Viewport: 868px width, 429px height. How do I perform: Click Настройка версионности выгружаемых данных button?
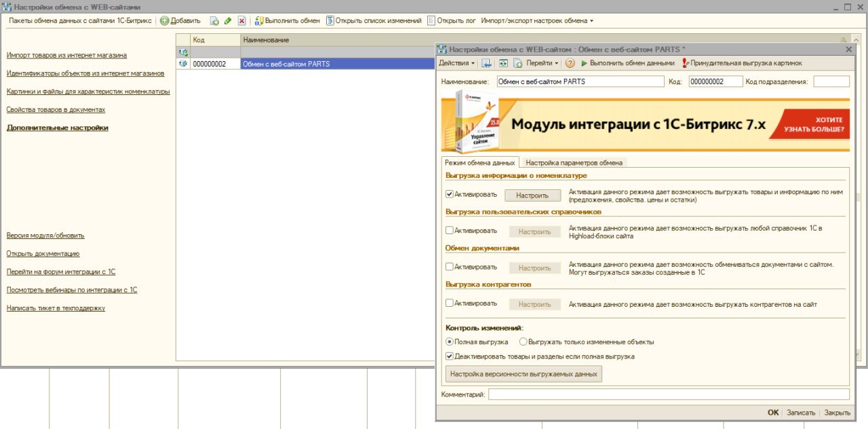point(523,374)
